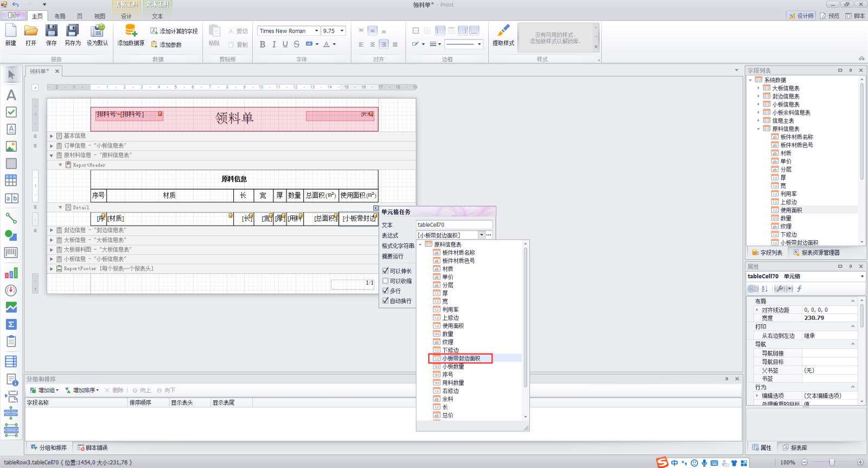Click the Save (保存) icon in ribbon
Viewport: 868px width, 468px height.
tap(51, 31)
